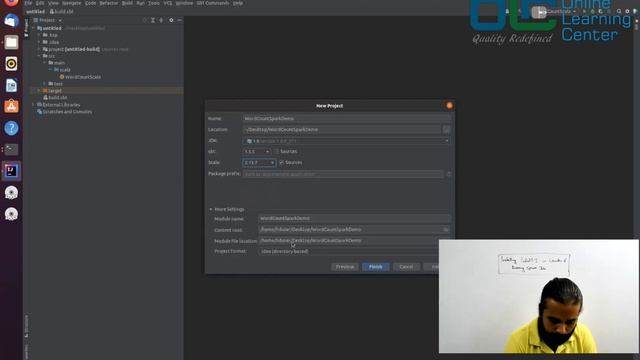Open the Tools menu
640x360 pixels.
point(154,3)
